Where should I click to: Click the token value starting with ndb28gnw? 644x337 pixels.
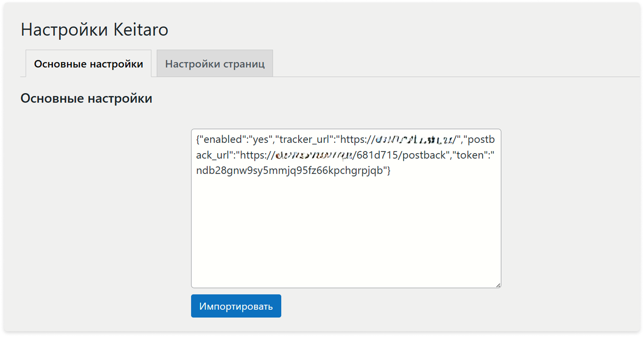pos(290,171)
